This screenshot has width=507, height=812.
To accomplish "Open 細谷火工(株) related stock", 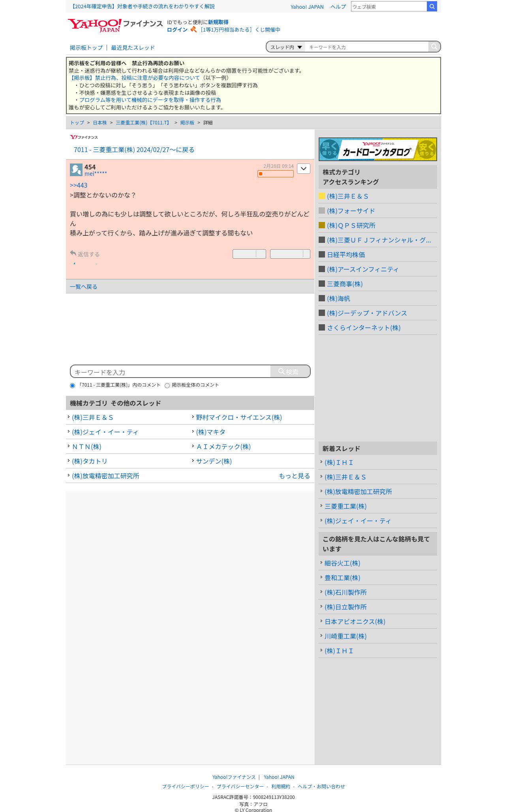I will coord(342,563).
